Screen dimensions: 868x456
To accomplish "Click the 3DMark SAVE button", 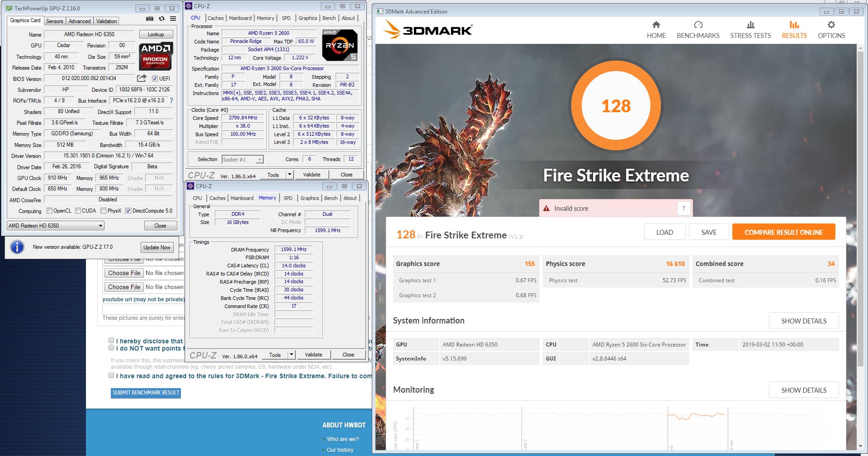I will click(x=709, y=232).
